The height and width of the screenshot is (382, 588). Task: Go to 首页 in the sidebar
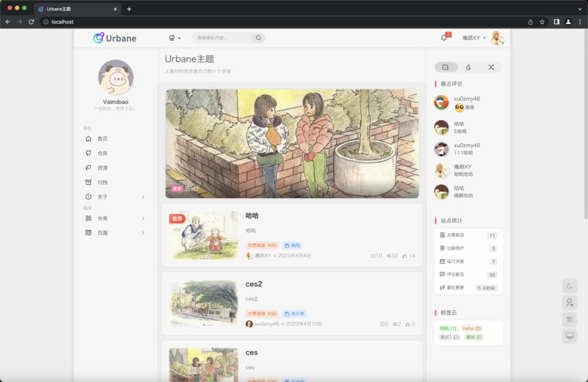pyautogui.click(x=102, y=139)
